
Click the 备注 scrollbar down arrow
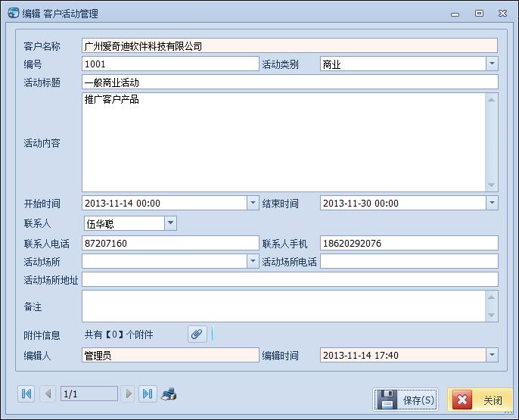(492, 315)
